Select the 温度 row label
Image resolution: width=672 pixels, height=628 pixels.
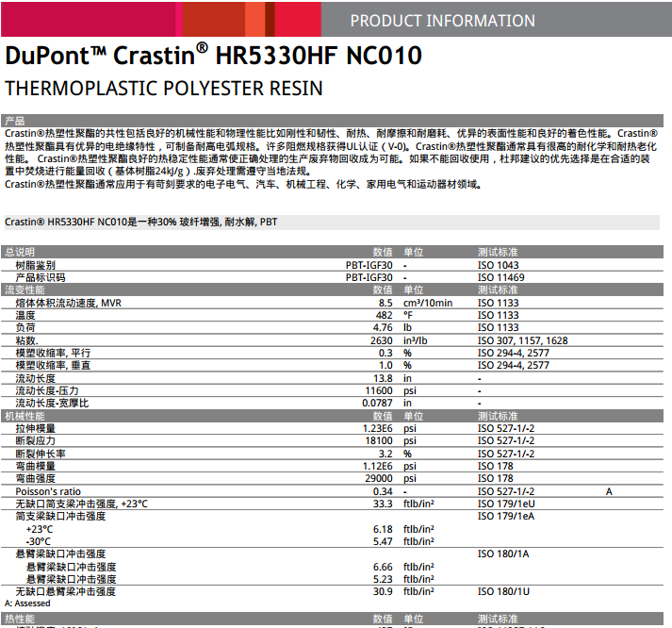pyautogui.click(x=25, y=315)
